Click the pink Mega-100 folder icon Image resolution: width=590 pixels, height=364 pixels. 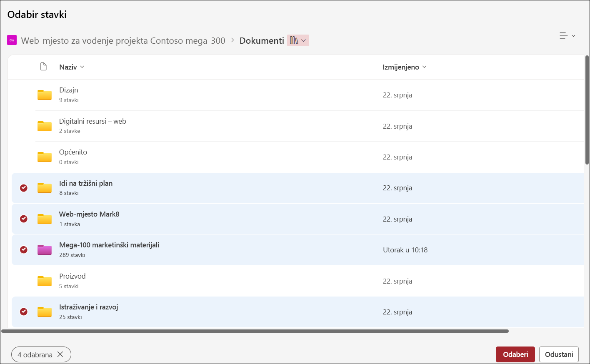pyautogui.click(x=45, y=250)
